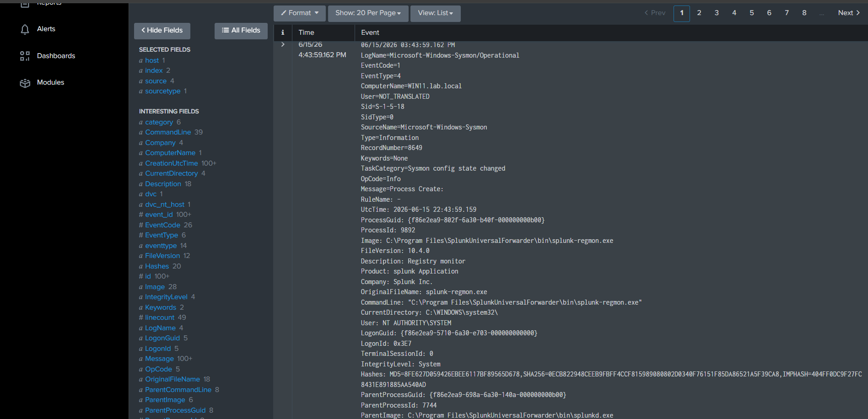
Task: Open Dashboards via its grid icon
Action: pos(25,56)
